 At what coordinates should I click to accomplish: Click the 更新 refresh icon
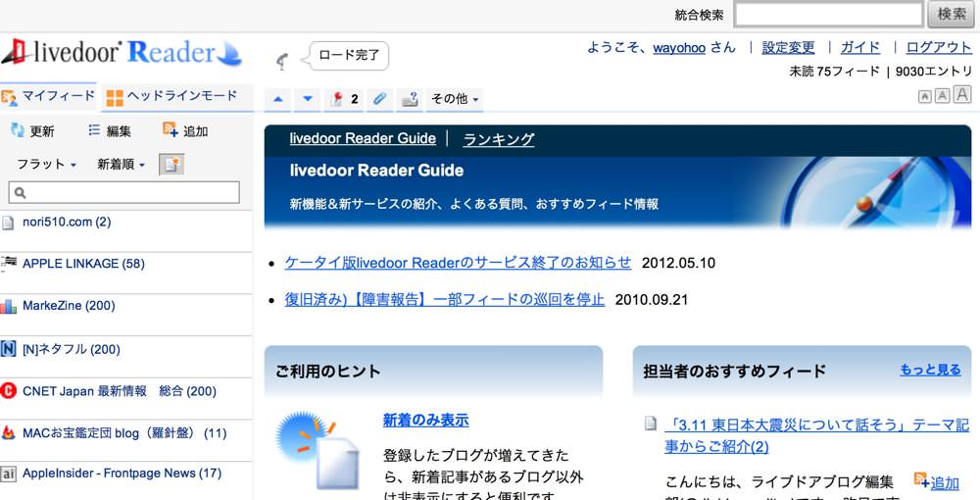tap(18, 129)
